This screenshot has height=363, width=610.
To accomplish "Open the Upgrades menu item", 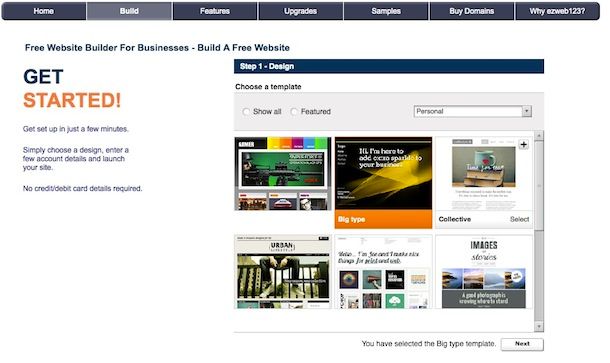I will point(300,11).
